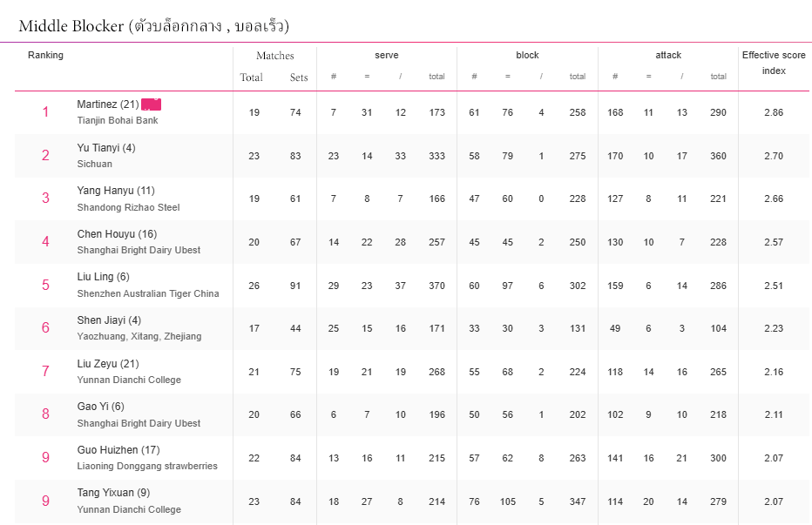Click the pink badge next to Martinez
The height and width of the screenshot is (525, 812).
[x=151, y=104]
